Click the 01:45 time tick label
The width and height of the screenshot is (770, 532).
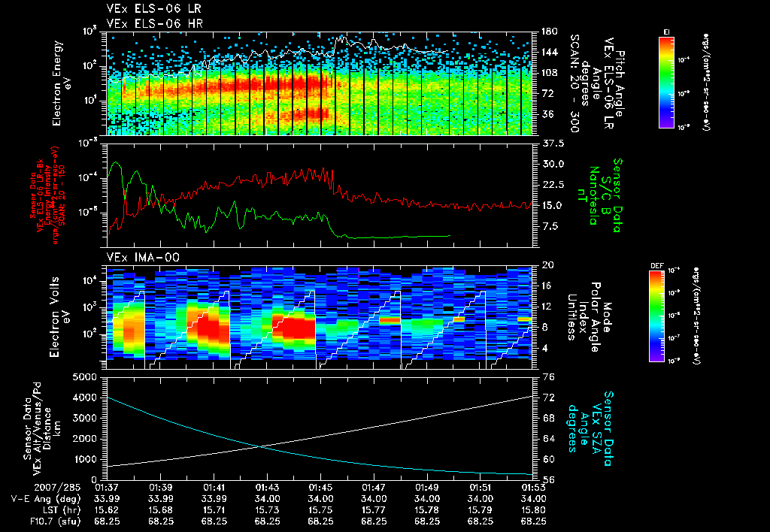pyautogui.click(x=320, y=488)
